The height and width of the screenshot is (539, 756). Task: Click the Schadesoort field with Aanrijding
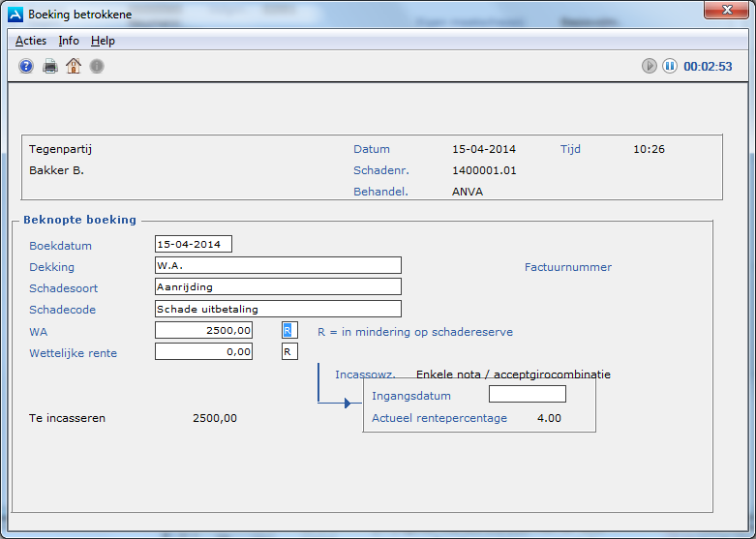coord(278,286)
